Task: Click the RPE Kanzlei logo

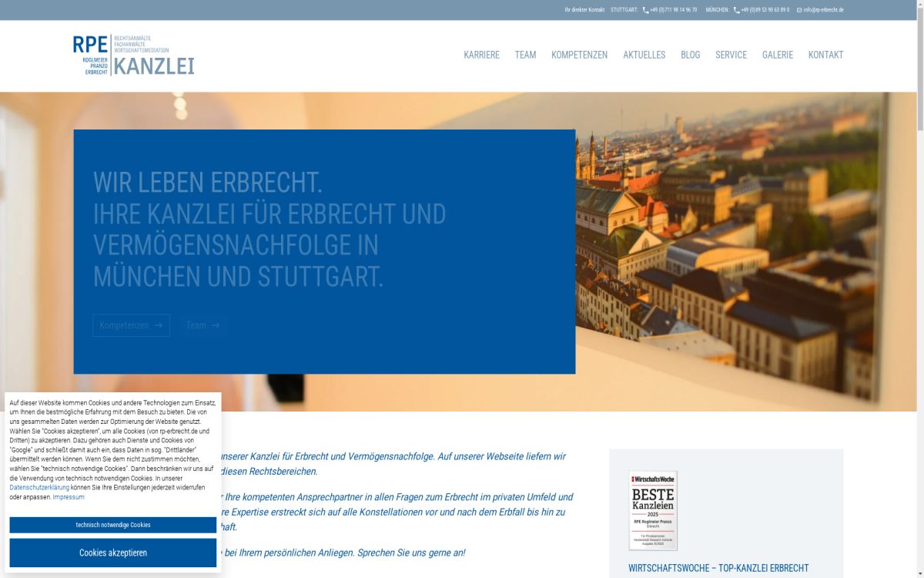Action: click(131, 54)
